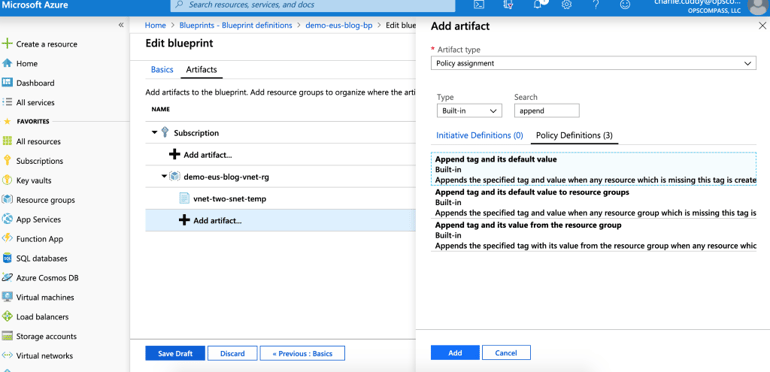Close the Add artifact panel
The image size is (770, 372).
(x=762, y=26)
